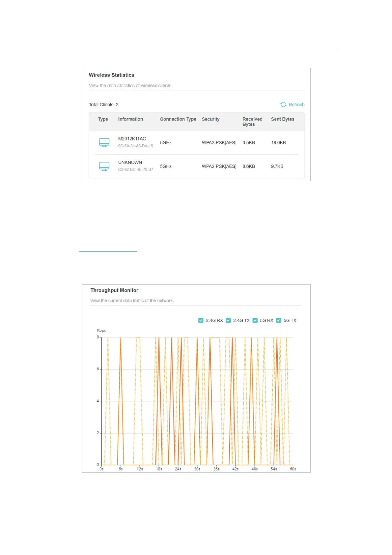Image resolution: width=392 pixels, height=555 pixels.
Task: Click the Sent Bytes column header
Action: 283,119
